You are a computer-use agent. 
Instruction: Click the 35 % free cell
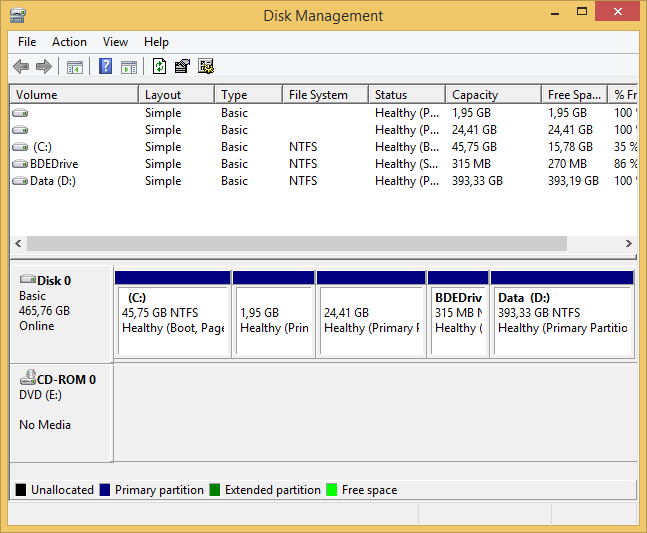pos(625,147)
